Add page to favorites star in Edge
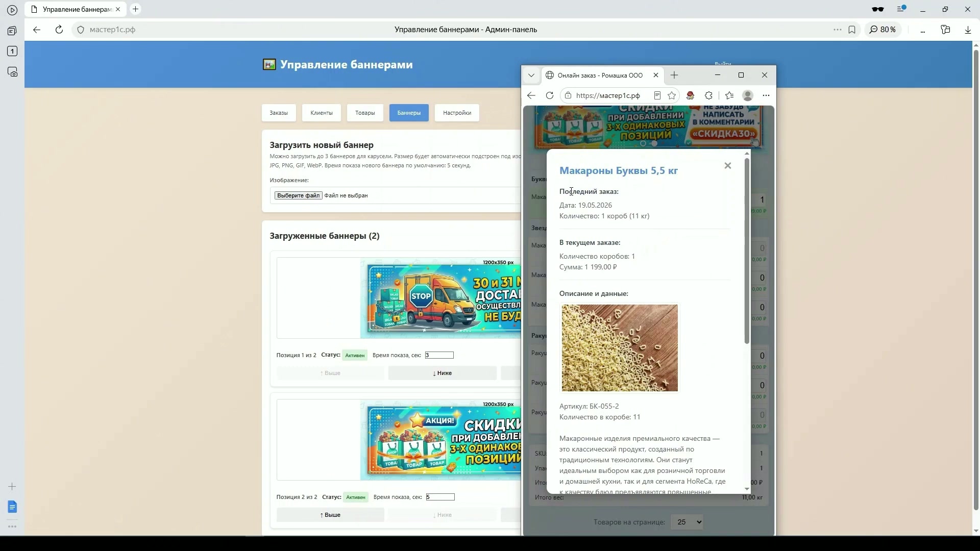This screenshot has width=980, height=551. [672, 95]
